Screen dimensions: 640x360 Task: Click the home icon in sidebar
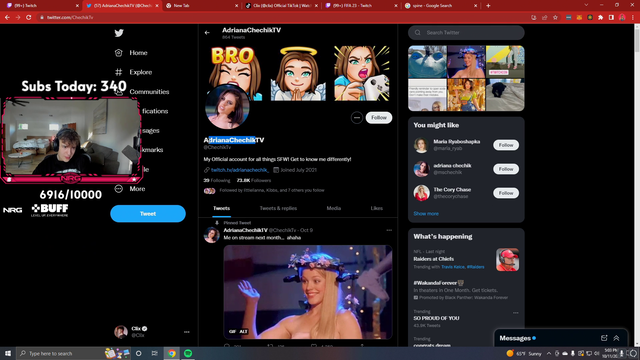pyautogui.click(x=119, y=53)
